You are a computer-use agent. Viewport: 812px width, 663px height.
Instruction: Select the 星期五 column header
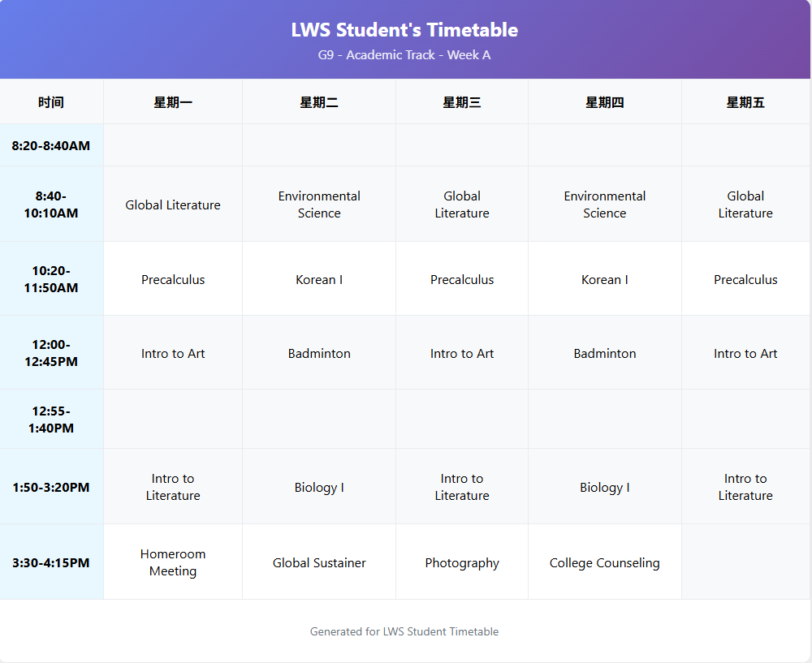(x=745, y=101)
